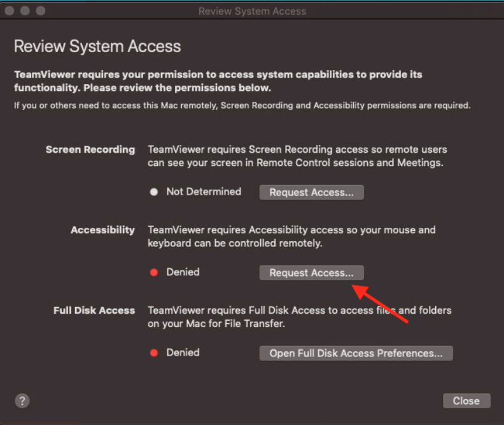Open Full Disk Access Preferences
The image size is (504, 425).
356,353
